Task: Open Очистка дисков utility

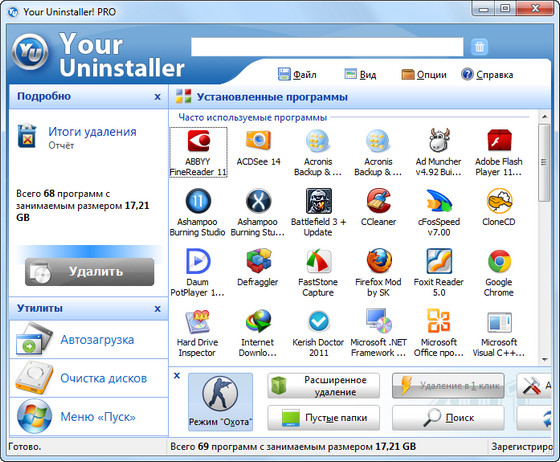Action: coord(89,378)
